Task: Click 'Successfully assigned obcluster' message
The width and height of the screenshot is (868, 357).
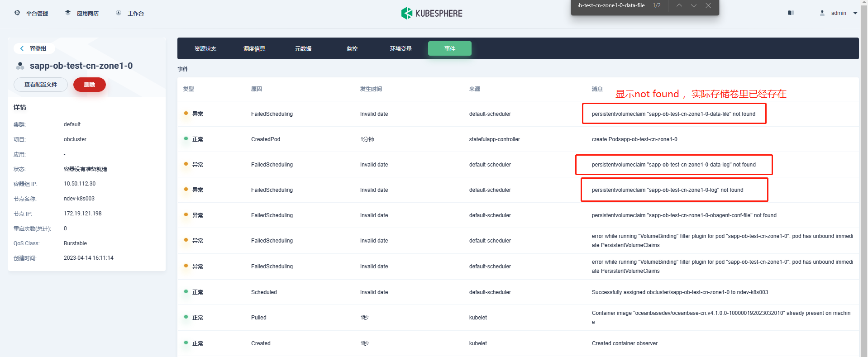Action: tap(680, 292)
